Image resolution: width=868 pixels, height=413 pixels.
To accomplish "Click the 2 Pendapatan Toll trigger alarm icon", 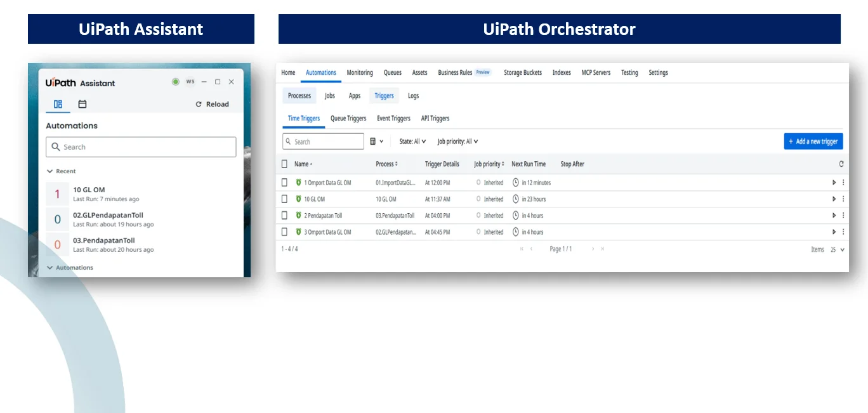I will pyautogui.click(x=299, y=216).
